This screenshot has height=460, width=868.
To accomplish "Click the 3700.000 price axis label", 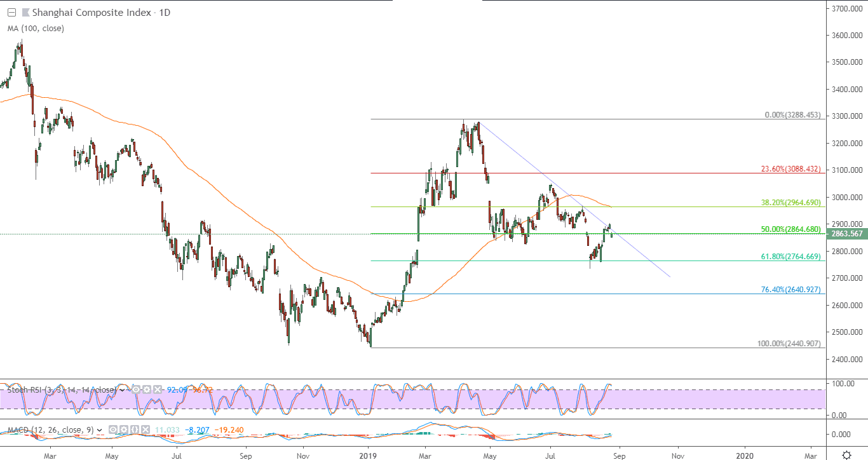I will point(846,8).
